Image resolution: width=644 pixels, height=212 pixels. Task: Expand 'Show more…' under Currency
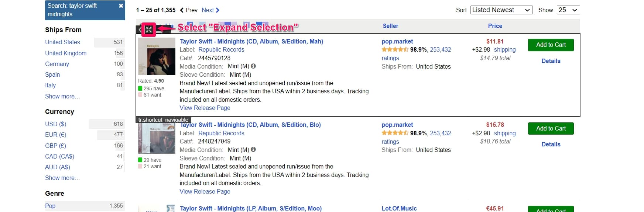pos(62,178)
